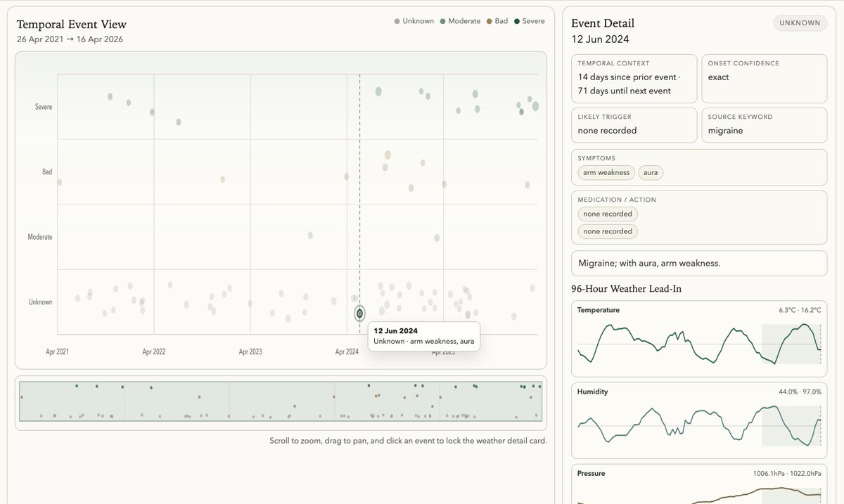This screenshot has width=844, height=504.
Task: Click the upper 'none recorded' medication chip
Action: [608, 214]
